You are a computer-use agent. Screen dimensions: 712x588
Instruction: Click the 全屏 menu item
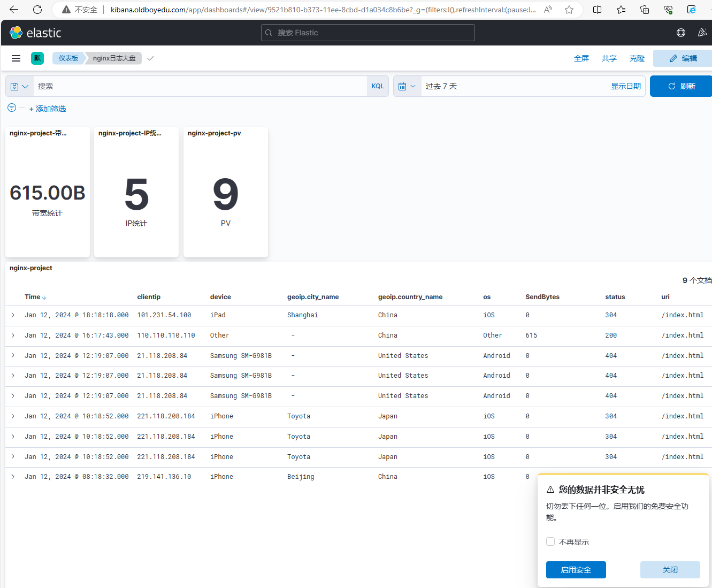(x=581, y=58)
